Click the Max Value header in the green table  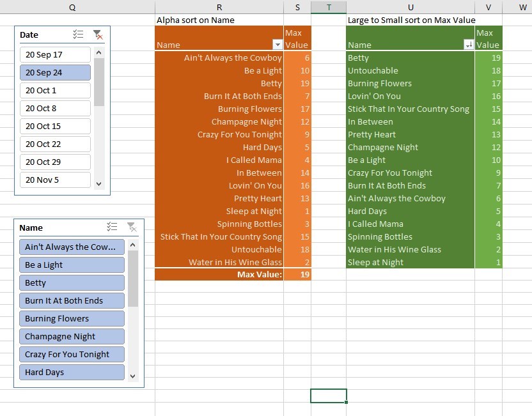489,38
